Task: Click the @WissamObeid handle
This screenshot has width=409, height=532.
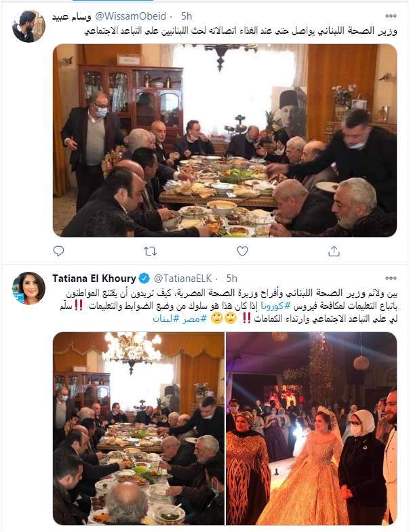Action: click(x=130, y=16)
